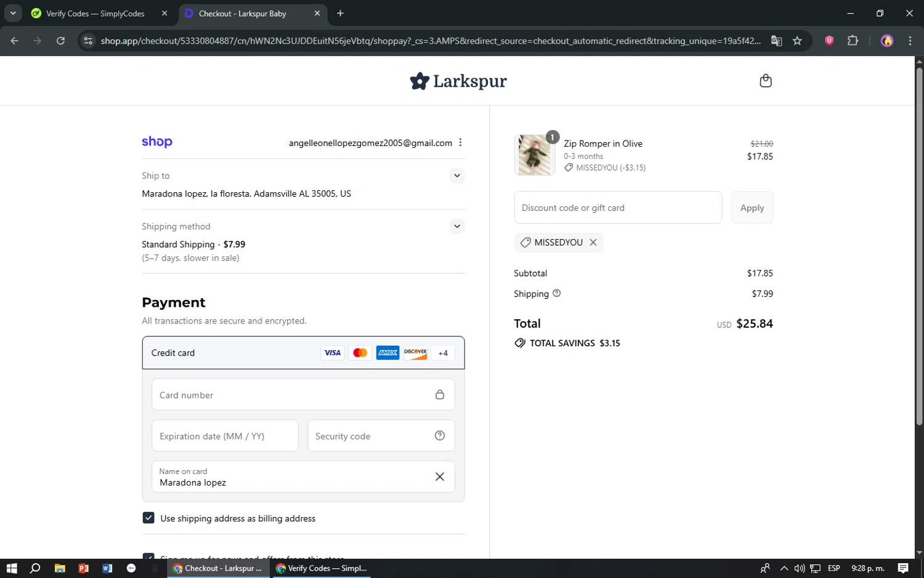Screen dimensions: 924x578
Task: Select the Credit card payment option
Action: [x=303, y=352]
